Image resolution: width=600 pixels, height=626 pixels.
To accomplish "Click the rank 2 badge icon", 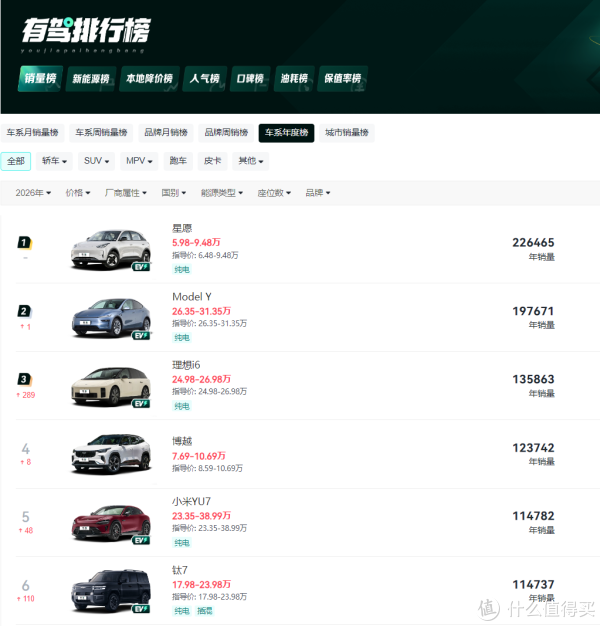I will (x=24, y=311).
